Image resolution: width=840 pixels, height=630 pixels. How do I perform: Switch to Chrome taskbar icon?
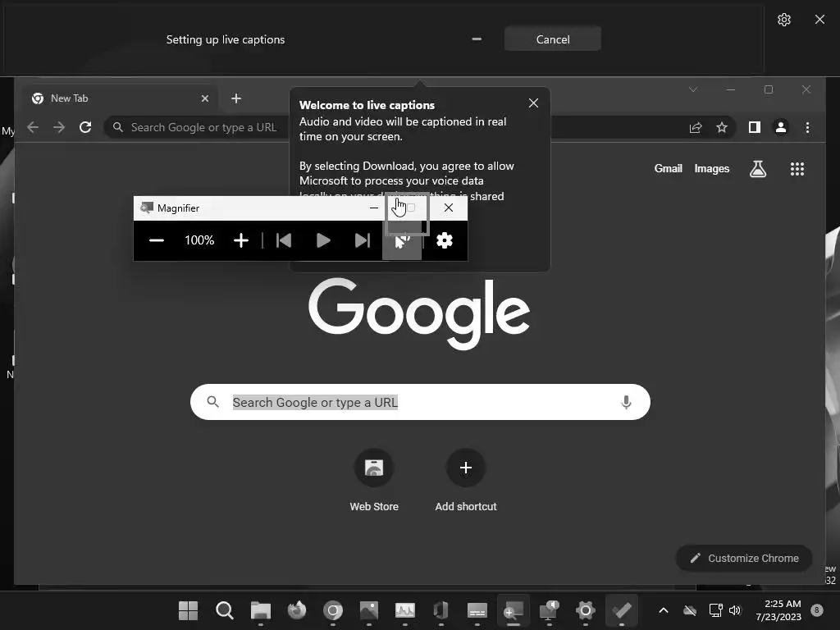[333, 610]
